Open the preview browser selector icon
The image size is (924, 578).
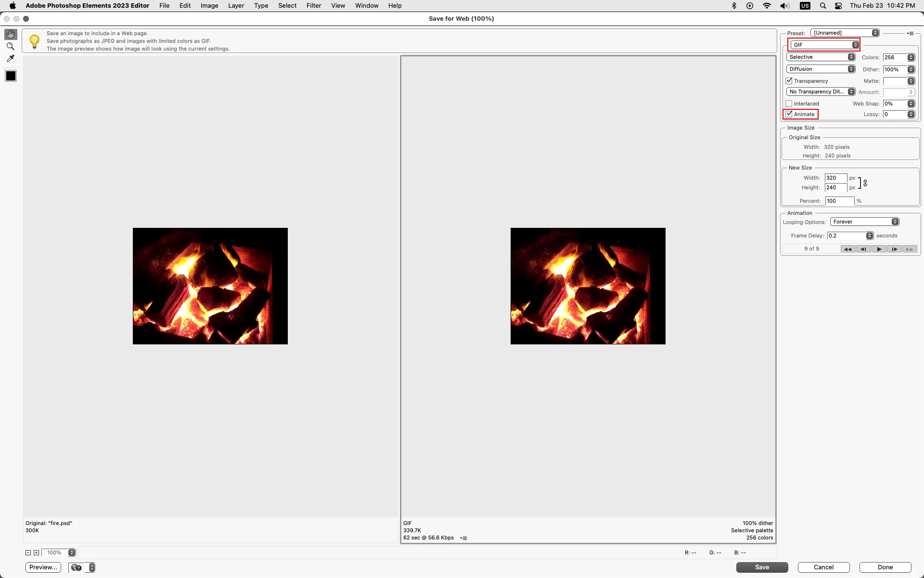(77, 567)
